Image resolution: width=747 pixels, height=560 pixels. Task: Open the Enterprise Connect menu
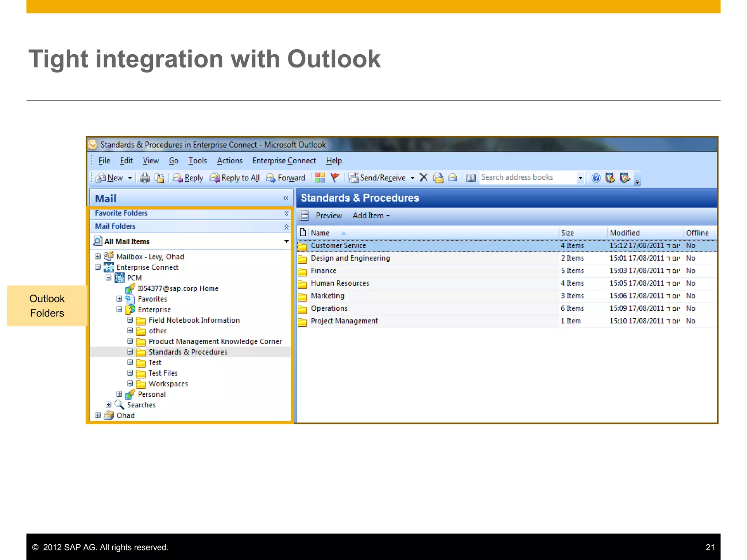284,161
